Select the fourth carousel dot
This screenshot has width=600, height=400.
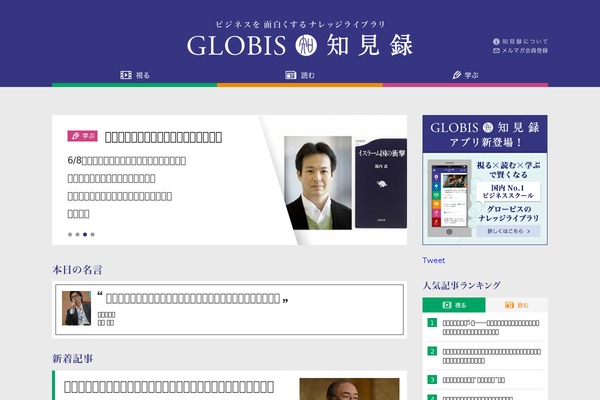pyautogui.click(x=92, y=234)
